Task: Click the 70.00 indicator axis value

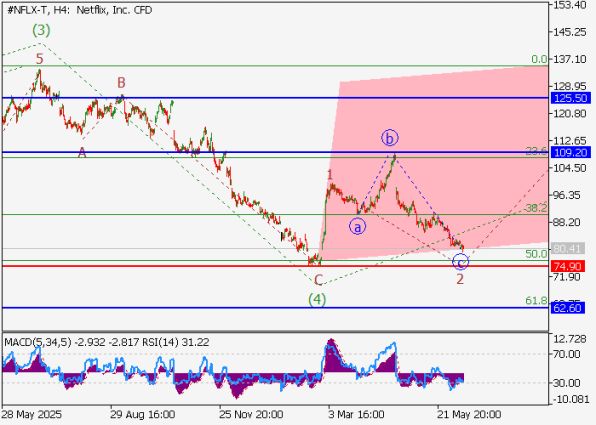Action: (567, 354)
